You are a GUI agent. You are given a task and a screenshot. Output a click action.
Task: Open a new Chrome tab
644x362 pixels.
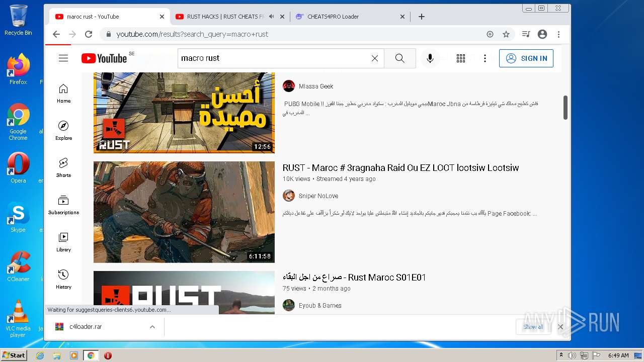tap(422, 17)
